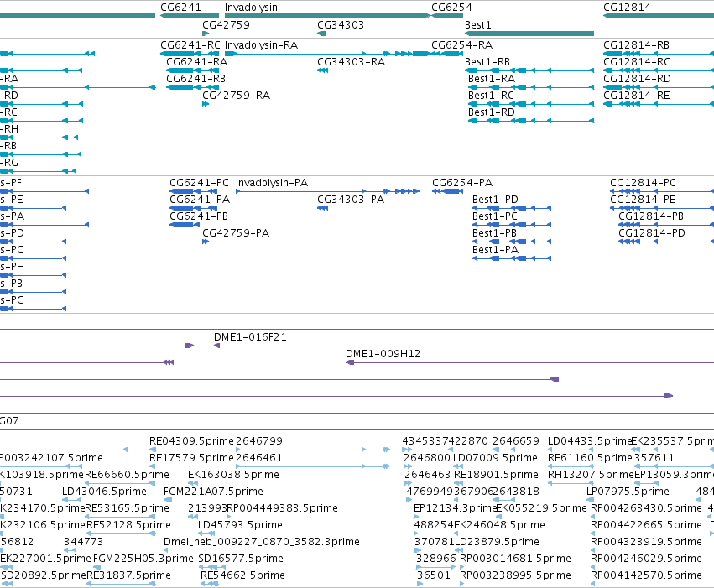Select transcript Best1-RD

492,112
